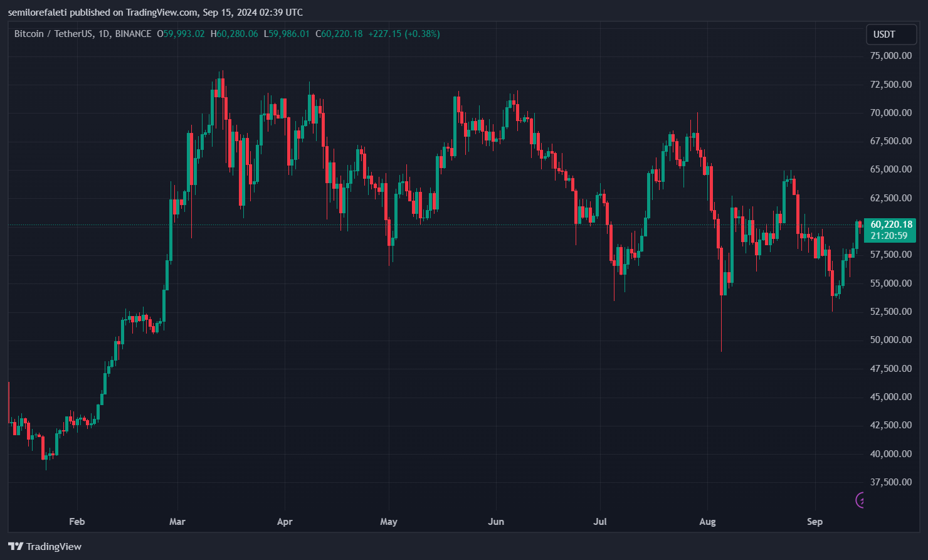This screenshot has width=928, height=560.
Task: Click the change value +227.15 (+0.38%)
Action: (x=404, y=34)
